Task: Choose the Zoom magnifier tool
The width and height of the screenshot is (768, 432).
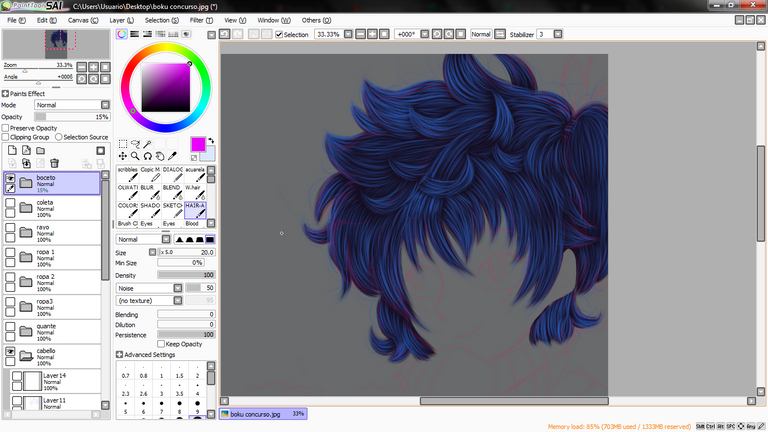Action: pos(135,156)
